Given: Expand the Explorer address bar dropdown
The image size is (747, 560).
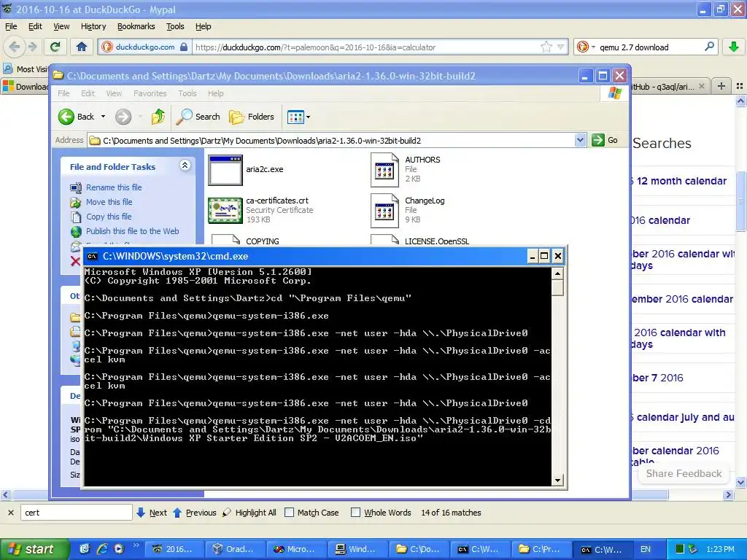Looking at the screenshot, I should tap(580, 140).
